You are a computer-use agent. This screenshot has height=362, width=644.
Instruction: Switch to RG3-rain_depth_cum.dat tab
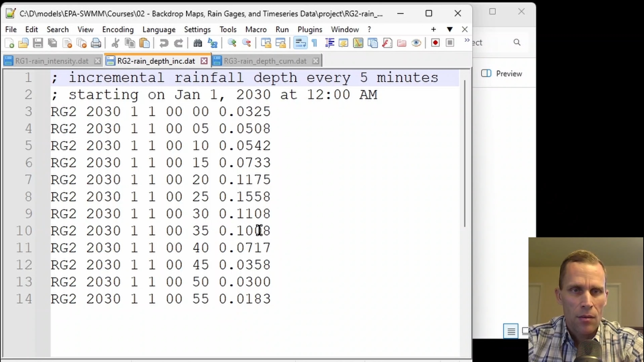pyautogui.click(x=265, y=61)
